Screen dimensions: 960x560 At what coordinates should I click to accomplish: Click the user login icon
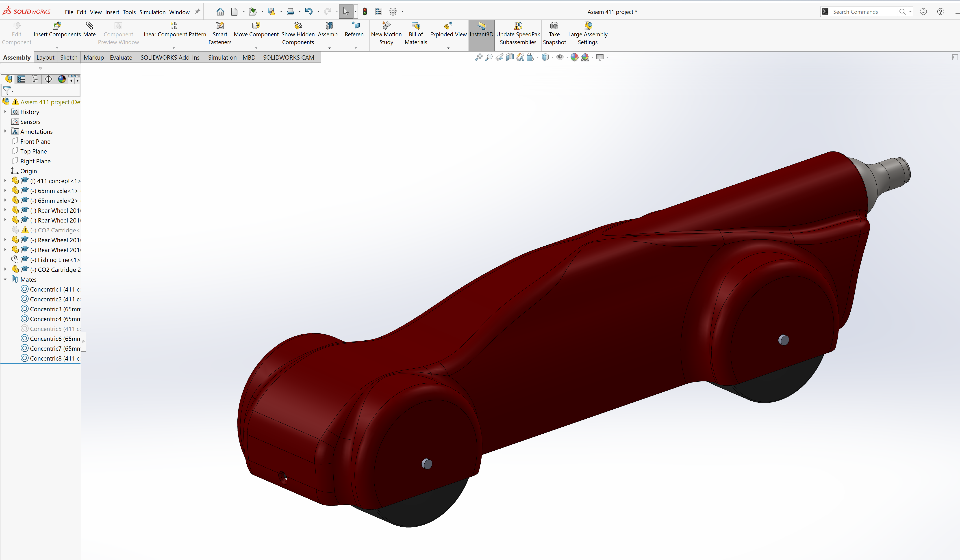[923, 12]
